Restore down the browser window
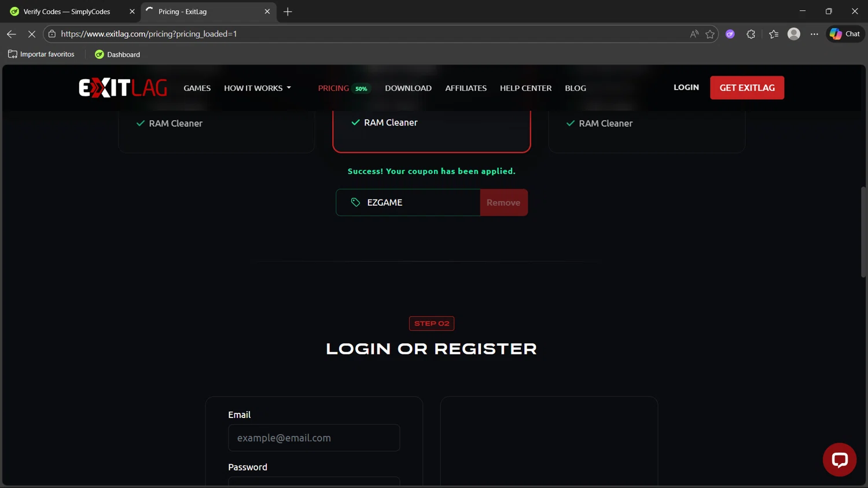The height and width of the screenshot is (488, 868). coord(829,11)
